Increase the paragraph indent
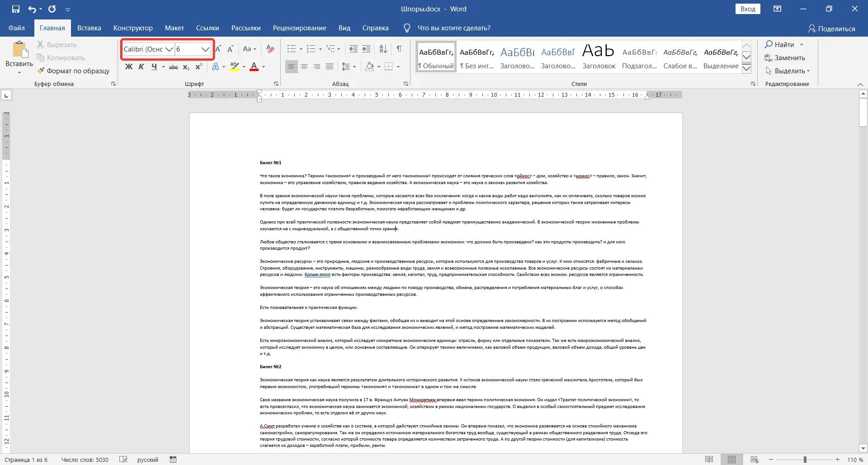Image resolution: width=868 pixels, height=465 pixels. point(366,49)
